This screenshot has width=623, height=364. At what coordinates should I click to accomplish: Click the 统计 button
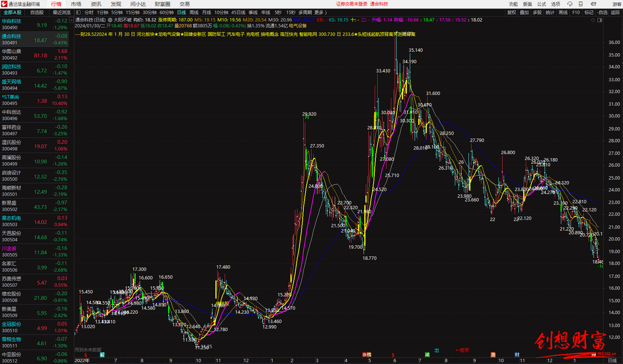click(550, 13)
